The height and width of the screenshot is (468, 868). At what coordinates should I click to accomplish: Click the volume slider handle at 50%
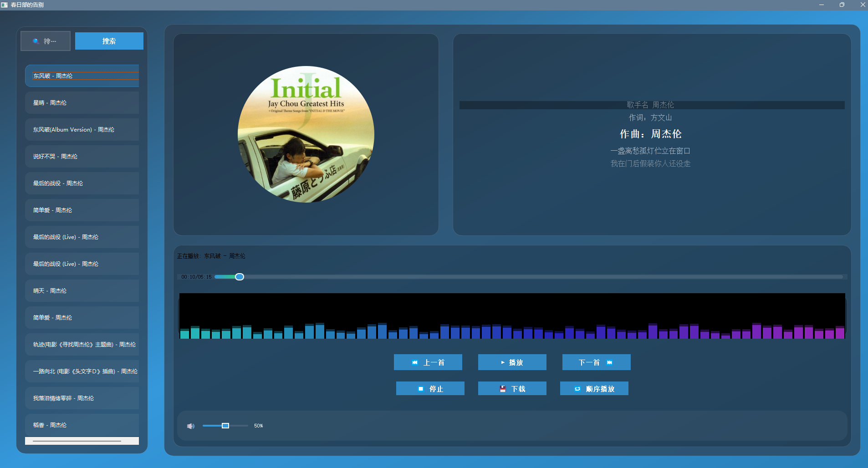(x=225, y=426)
